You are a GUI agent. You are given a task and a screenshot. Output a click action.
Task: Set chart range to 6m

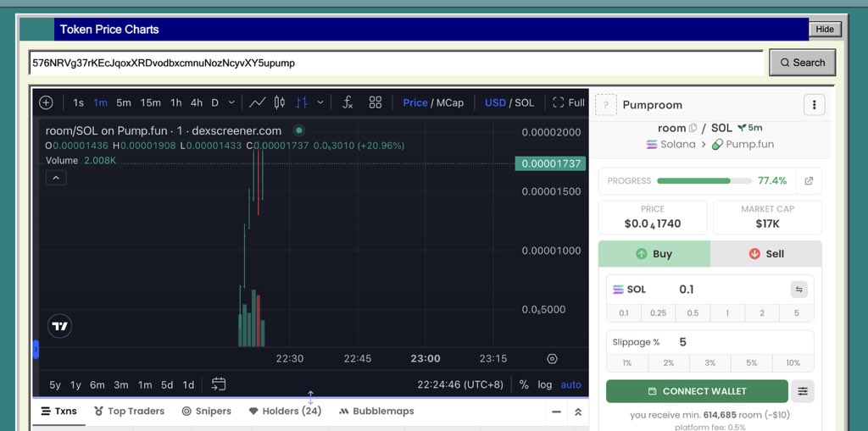pyautogui.click(x=97, y=385)
